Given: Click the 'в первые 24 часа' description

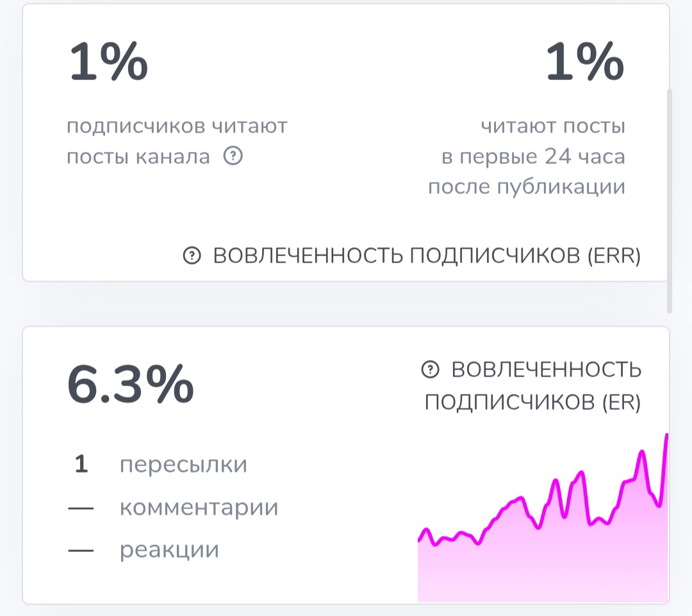Looking at the screenshot, I should tap(532, 157).
